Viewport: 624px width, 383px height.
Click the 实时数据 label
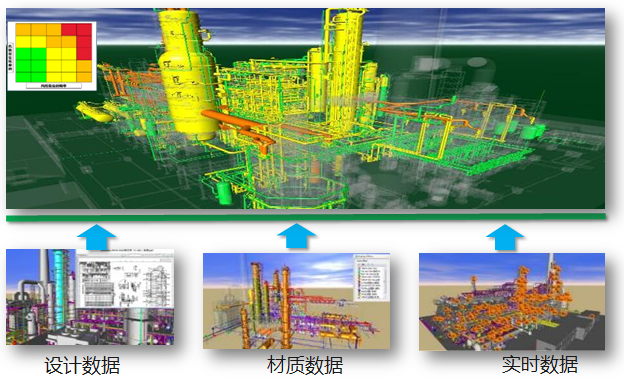[x=540, y=364]
